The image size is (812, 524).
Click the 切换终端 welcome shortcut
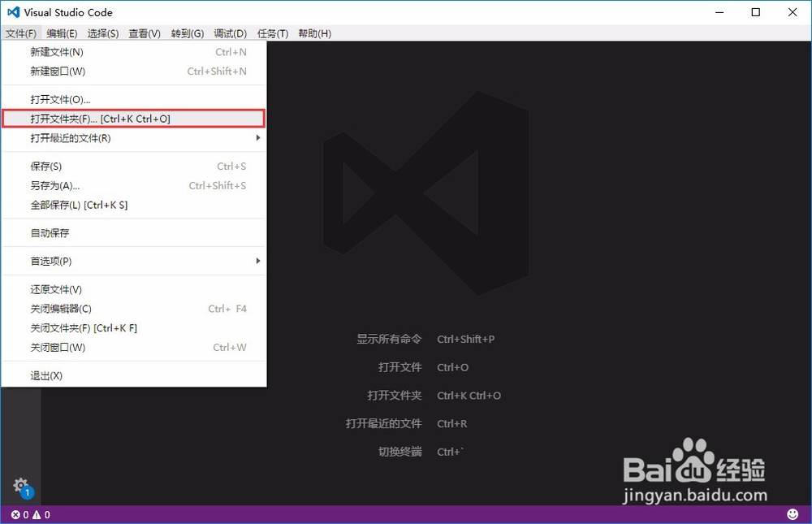400,452
